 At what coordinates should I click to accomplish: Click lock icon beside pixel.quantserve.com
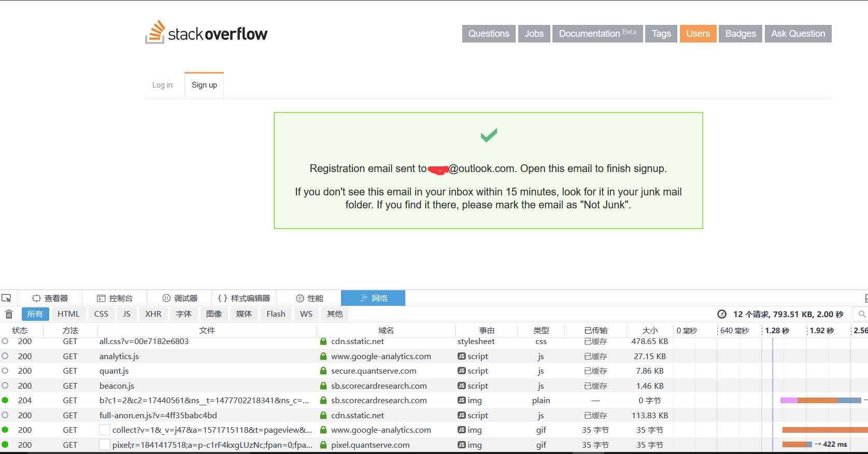(x=323, y=445)
